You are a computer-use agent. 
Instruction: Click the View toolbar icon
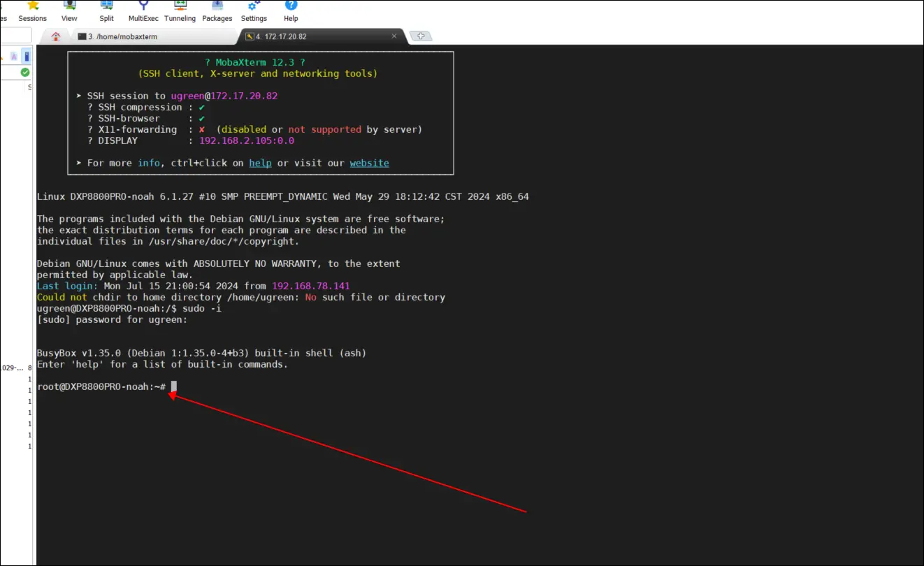point(69,11)
